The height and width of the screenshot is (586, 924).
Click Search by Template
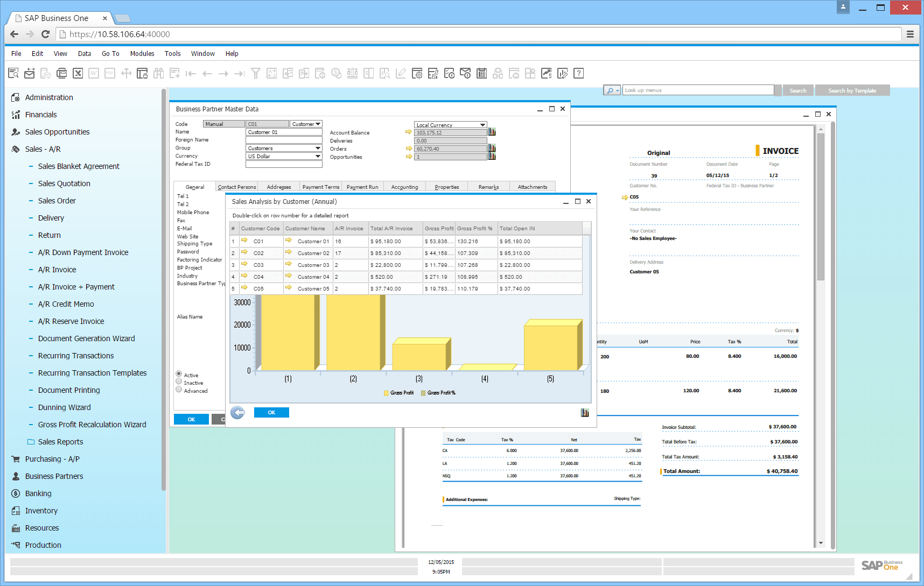click(x=852, y=90)
